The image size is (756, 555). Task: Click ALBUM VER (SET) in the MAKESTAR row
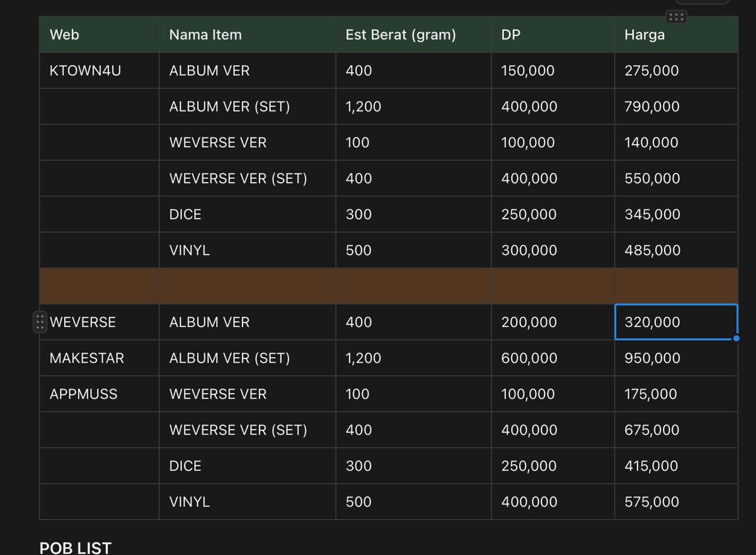248,358
